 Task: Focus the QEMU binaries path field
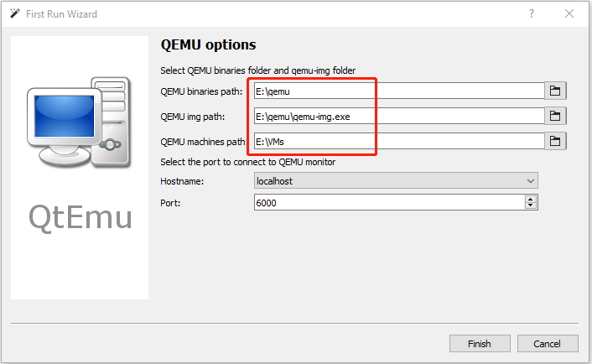(x=399, y=91)
